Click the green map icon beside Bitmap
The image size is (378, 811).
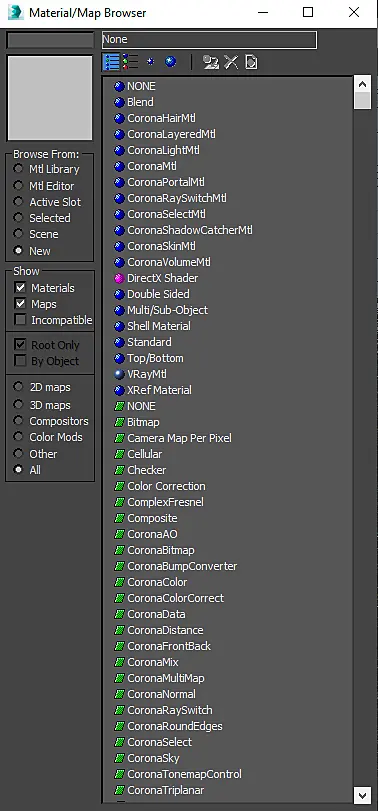tap(119, 422)
